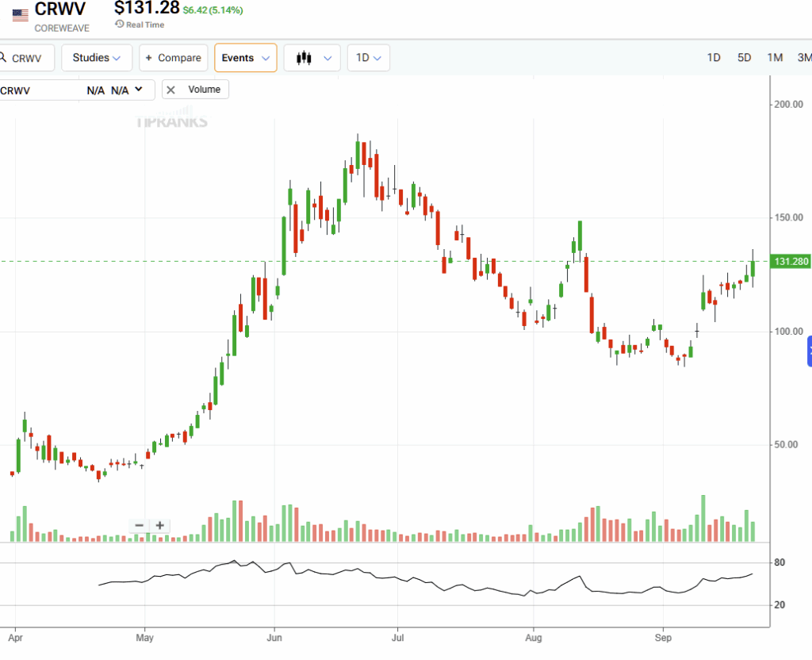Click the 100.00 price axis label

click(x=789, y=331)
